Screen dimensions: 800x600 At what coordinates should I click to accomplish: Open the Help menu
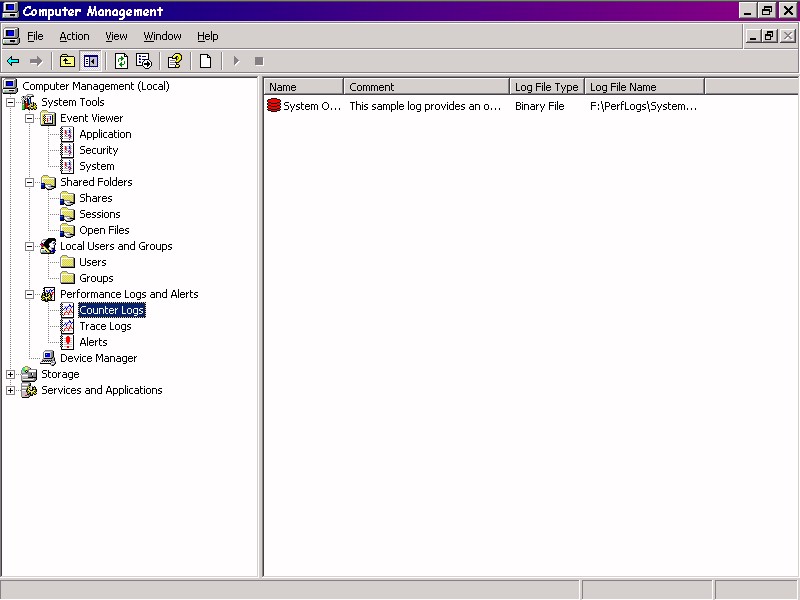pyautogui.click(x=208, y=36)
